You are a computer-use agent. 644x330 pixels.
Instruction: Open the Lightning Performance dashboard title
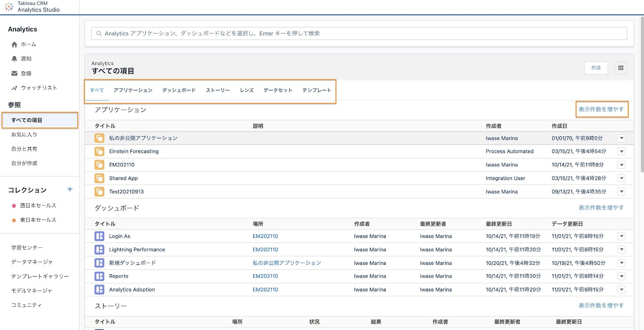pos(137,250)
